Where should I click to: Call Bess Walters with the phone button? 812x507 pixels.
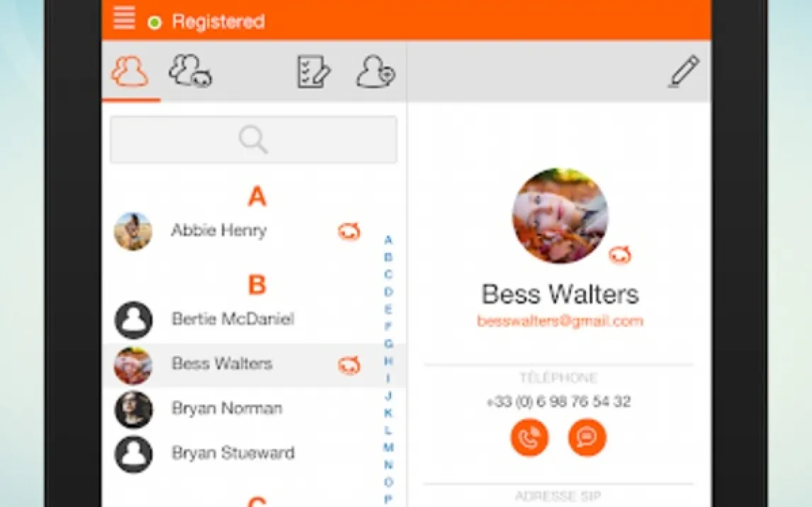coord(529,438)
